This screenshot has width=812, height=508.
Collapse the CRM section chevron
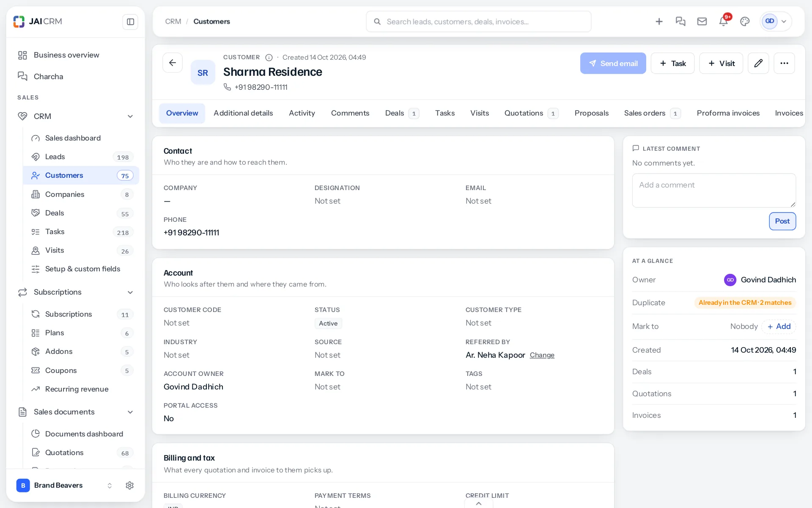130,116
